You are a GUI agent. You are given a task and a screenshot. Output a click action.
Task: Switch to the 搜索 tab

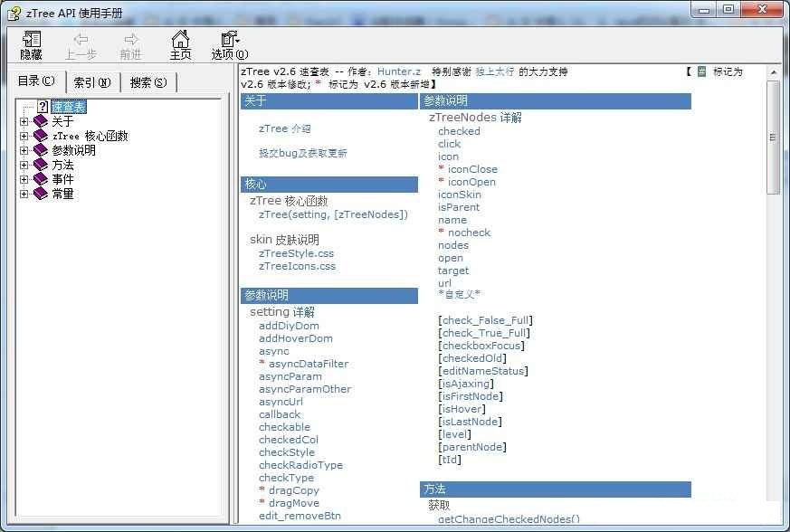click(148, 81)
